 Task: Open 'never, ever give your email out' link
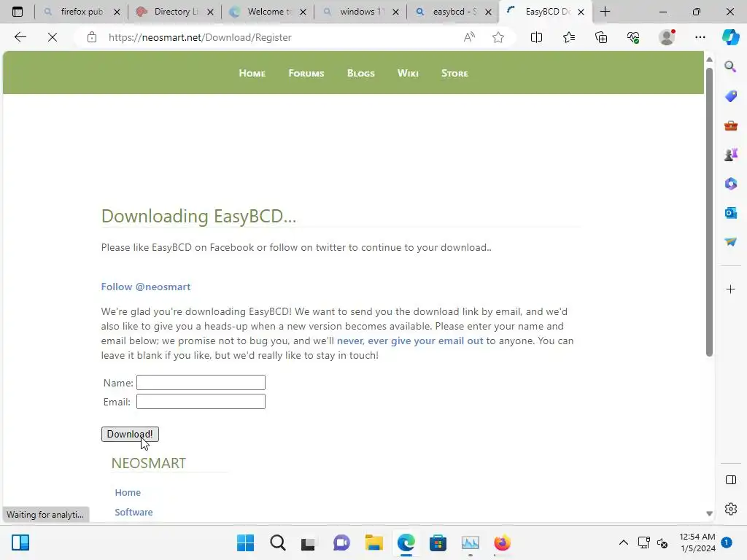[x=410, y=341]
